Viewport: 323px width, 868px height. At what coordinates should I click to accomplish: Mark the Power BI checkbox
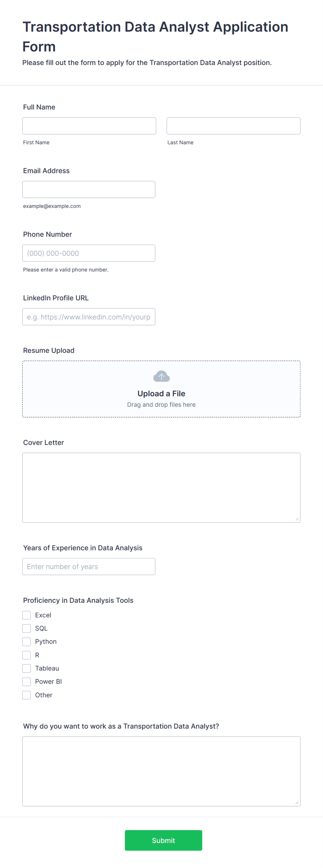pos(27,681)
